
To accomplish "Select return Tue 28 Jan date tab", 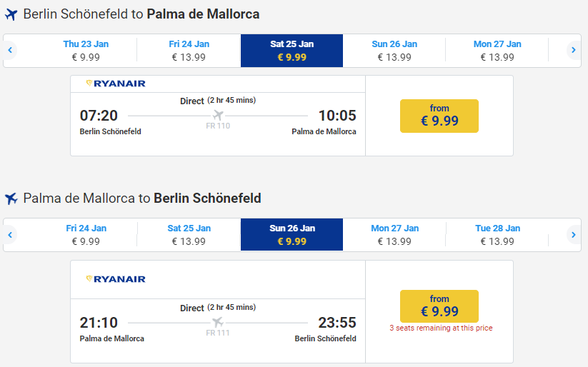I will pyautogui.click(x=497, y=235).
